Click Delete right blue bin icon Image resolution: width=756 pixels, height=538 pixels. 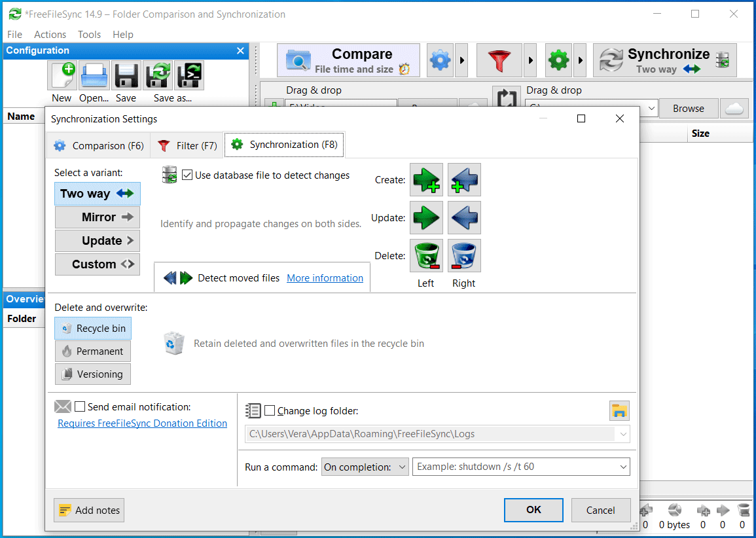(464, 255)
